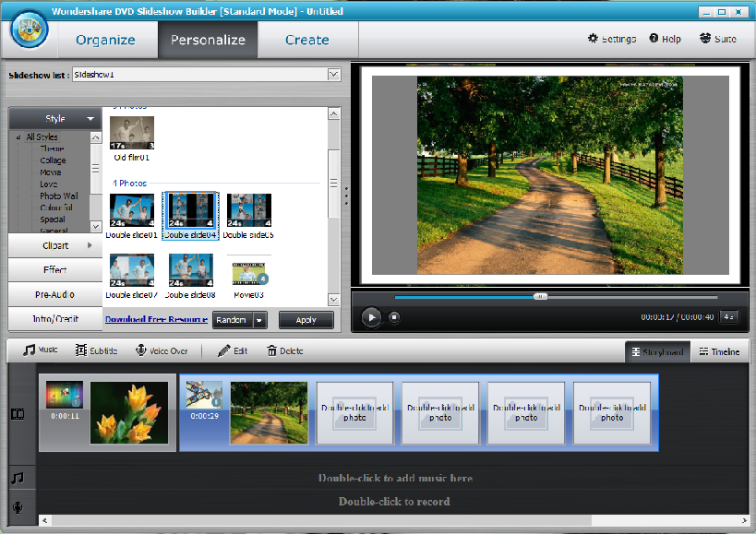The height and width of the screenshot is (534, 756).
Task: Open the Random dropdown arrow
Action: (259, 320)
